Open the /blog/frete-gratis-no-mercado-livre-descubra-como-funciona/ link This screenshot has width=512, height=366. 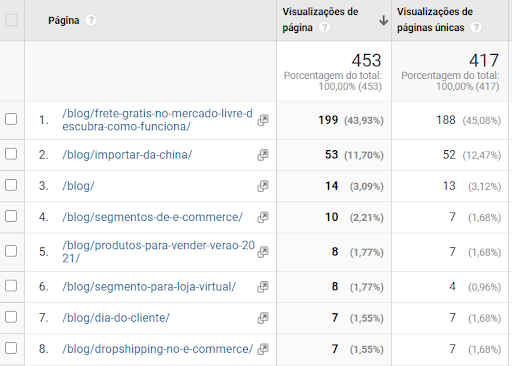click(157, 120)
